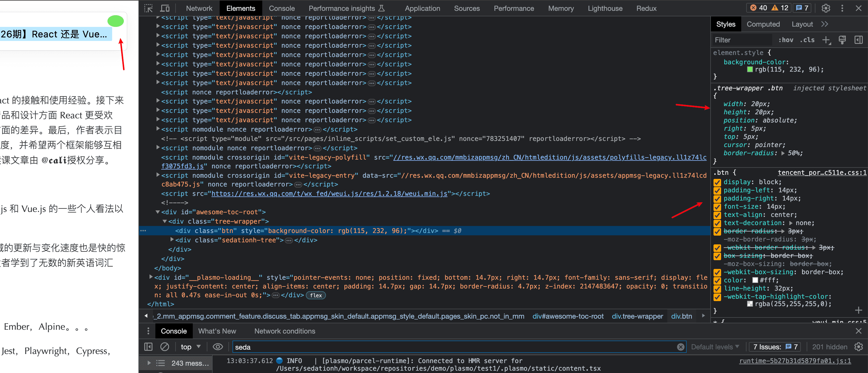The width and height of the screenshot is (868, 373).
Task: Open live expression eye icon
Action: click(x=218, y=347)
